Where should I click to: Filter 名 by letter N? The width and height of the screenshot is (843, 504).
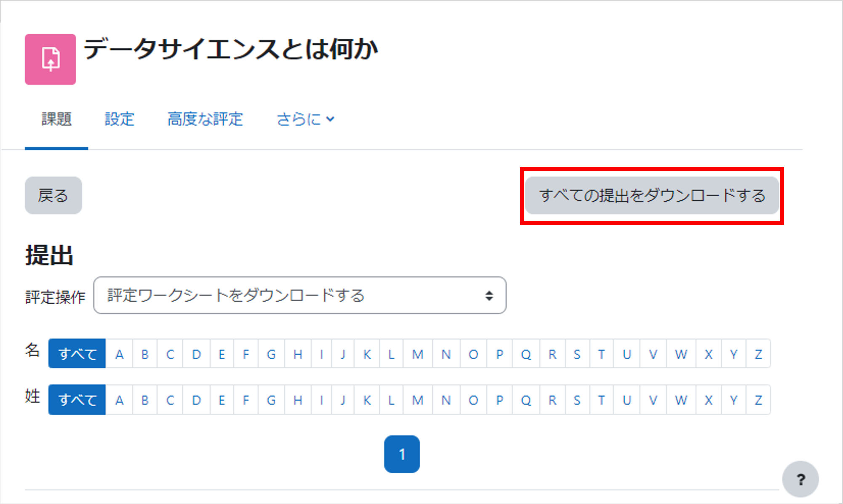(446, 353)
